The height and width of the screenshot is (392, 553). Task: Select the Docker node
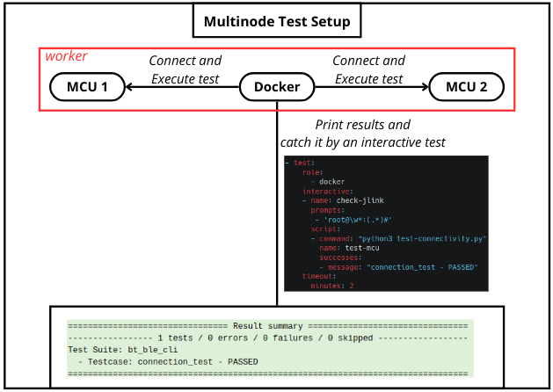pos(277,87)
